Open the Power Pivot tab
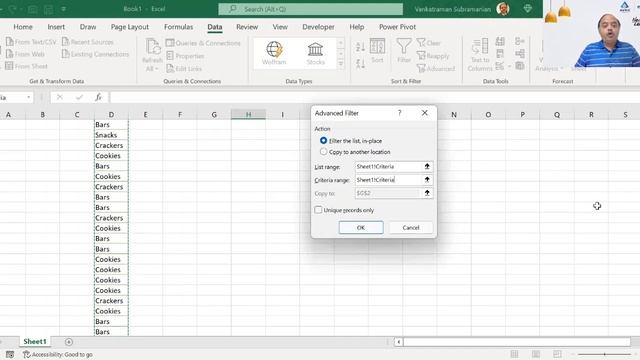This screenshot has width=640, height=360. pos(397,27)
